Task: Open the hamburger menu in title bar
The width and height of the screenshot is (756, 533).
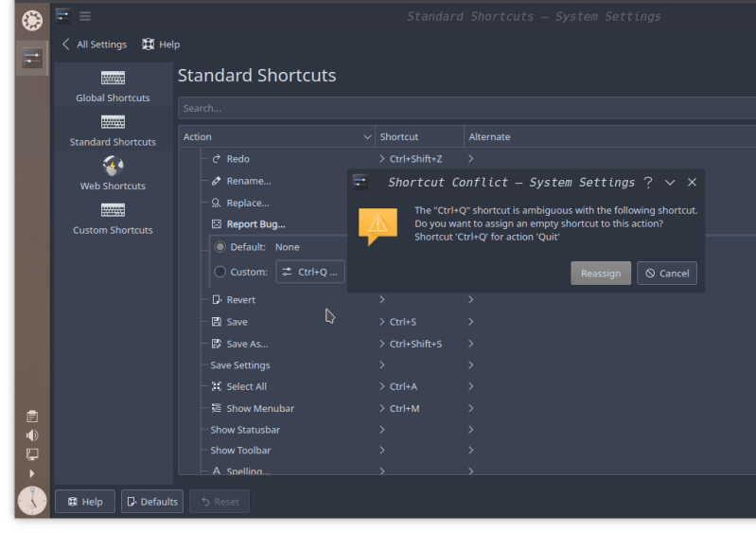Action: 85,16
